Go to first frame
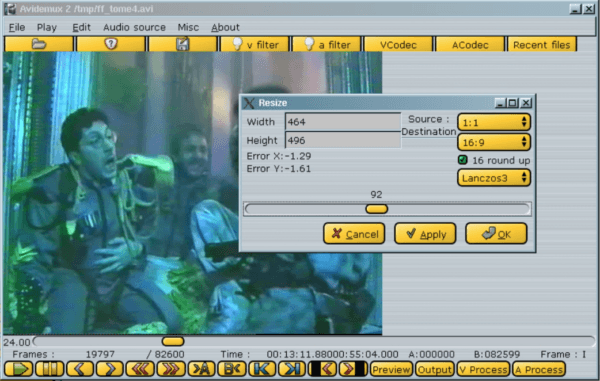The image size is (600, 381). click(262, 369)
